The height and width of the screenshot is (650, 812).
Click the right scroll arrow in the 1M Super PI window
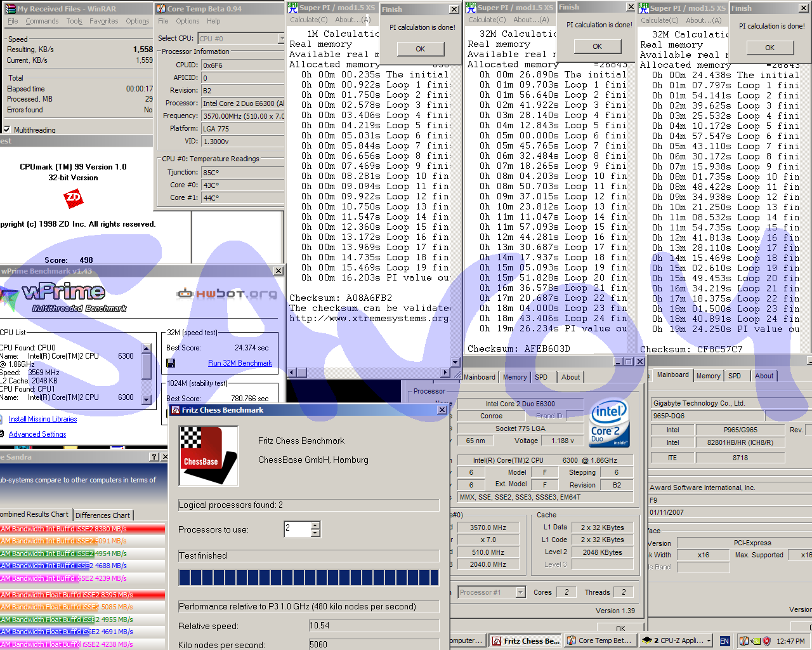click(445, 373)
